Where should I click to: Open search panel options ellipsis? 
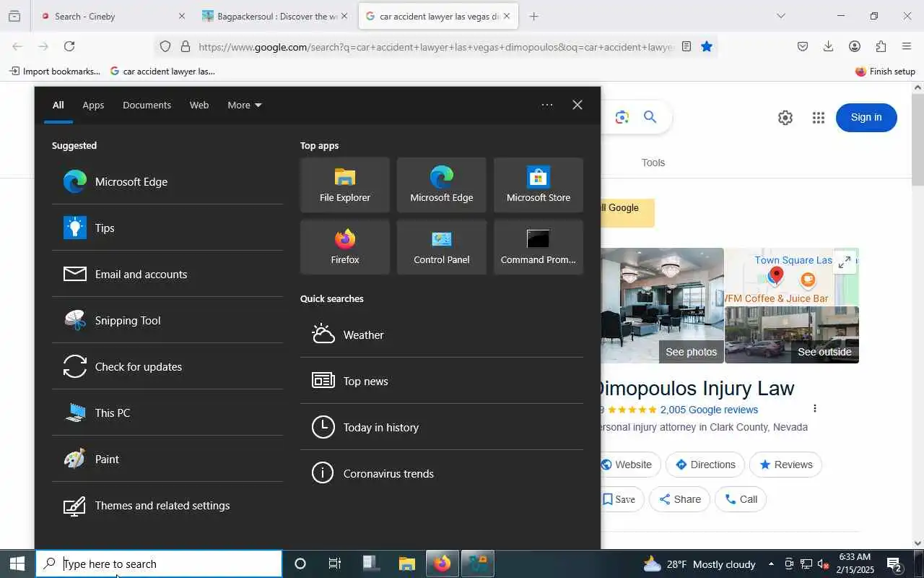click(x=547, y=105)
